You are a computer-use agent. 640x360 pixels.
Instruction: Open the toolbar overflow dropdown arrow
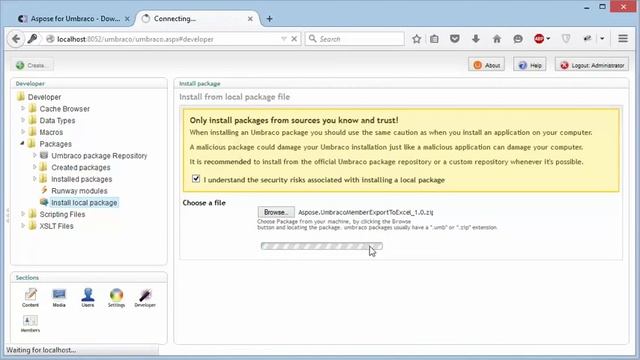602,39
